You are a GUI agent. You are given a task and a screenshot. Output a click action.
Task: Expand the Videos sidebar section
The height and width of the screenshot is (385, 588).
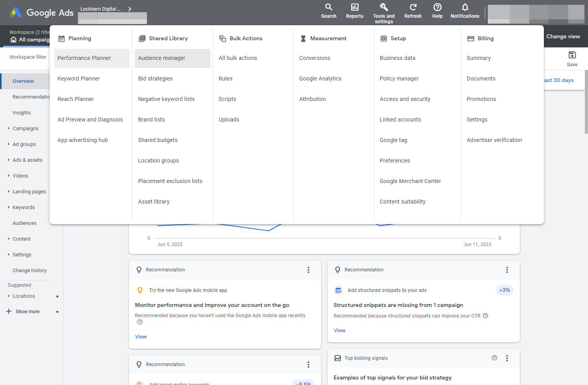[x=9, y=176]
